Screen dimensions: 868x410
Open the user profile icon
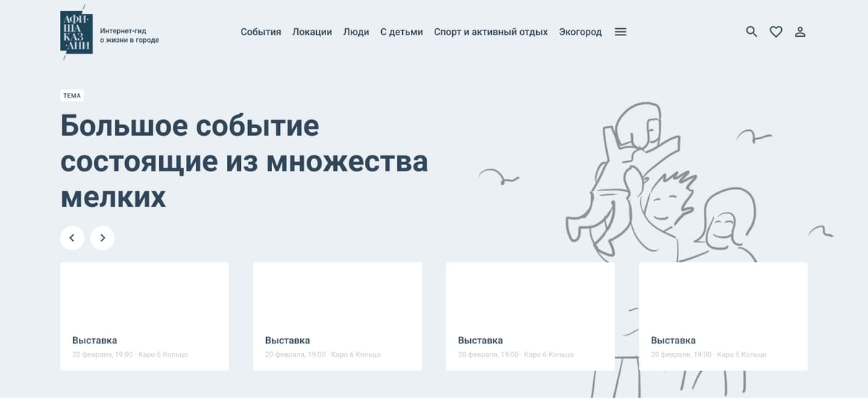(x=800, y=32)
